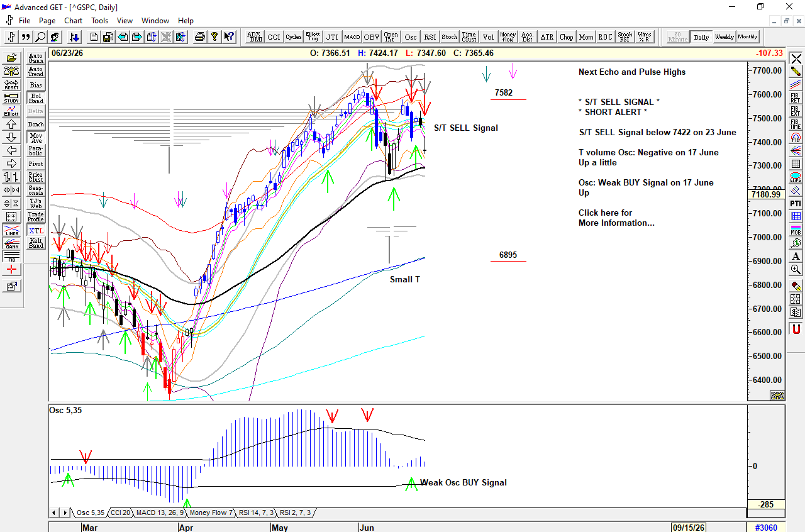The width and height of the screenshot is (805, 532).
Task: Toggle the Price Clust study
Action: 36,177
